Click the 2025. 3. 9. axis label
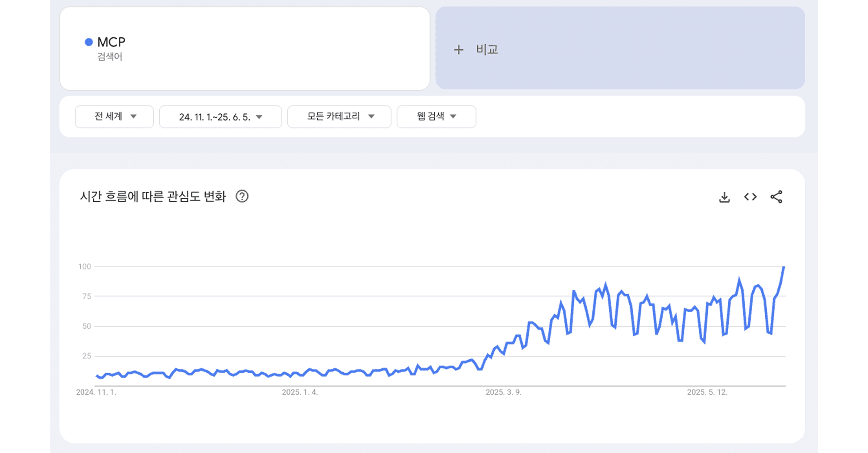The image size is (868, 453). pos(503,392)
